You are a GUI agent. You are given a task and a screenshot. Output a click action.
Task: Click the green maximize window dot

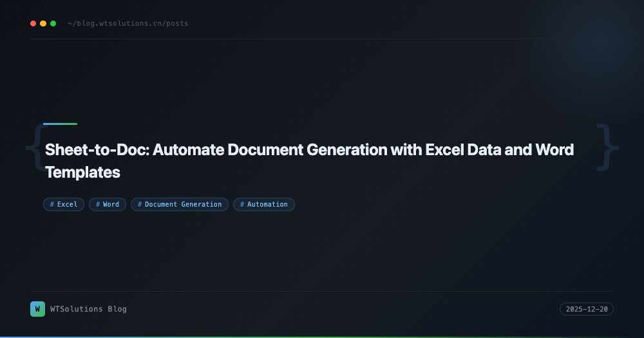point(53,23)
